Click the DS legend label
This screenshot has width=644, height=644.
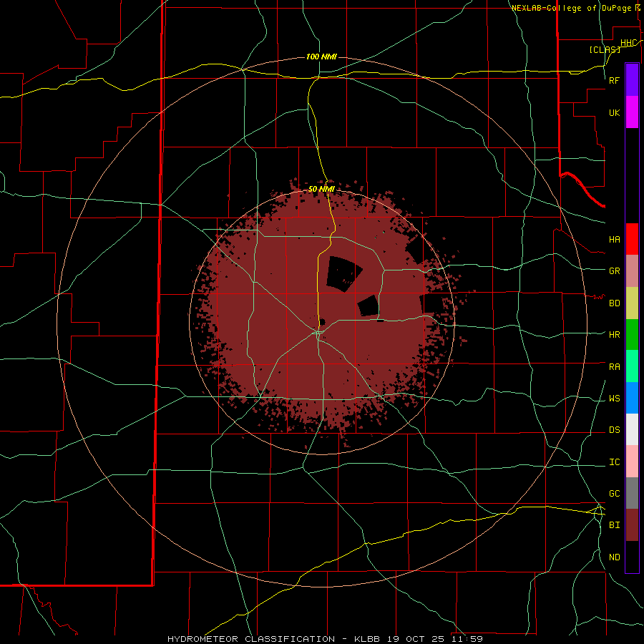(615, 430)
